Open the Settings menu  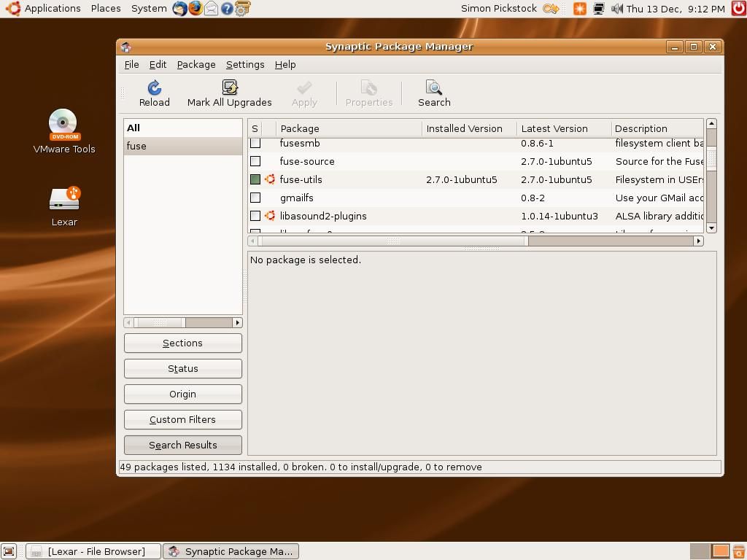244,64
